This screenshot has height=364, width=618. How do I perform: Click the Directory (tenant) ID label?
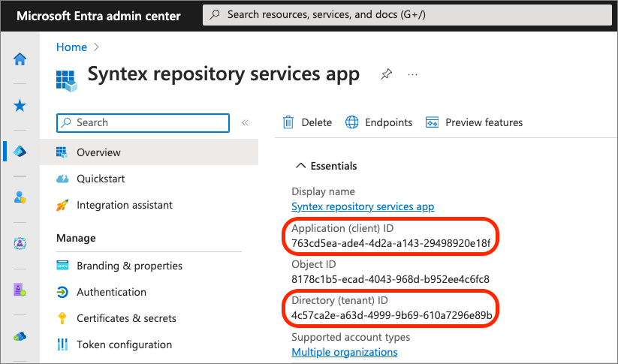(339, 300)
